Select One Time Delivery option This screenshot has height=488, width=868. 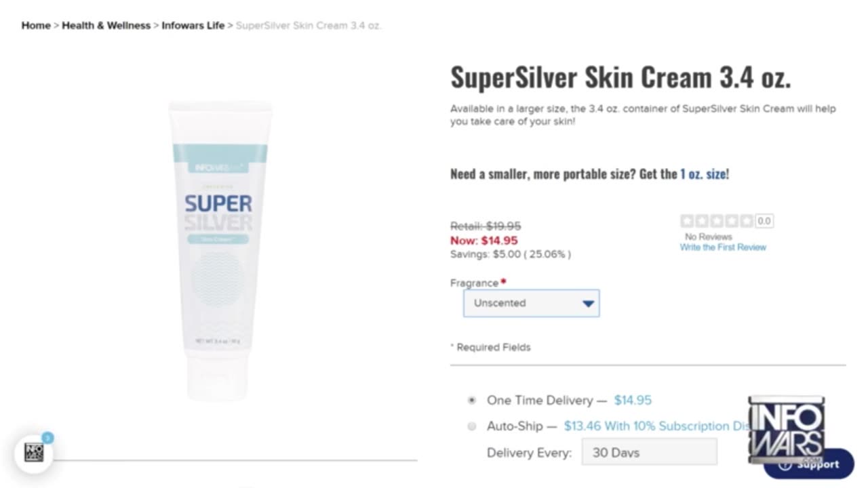point(472,401)
